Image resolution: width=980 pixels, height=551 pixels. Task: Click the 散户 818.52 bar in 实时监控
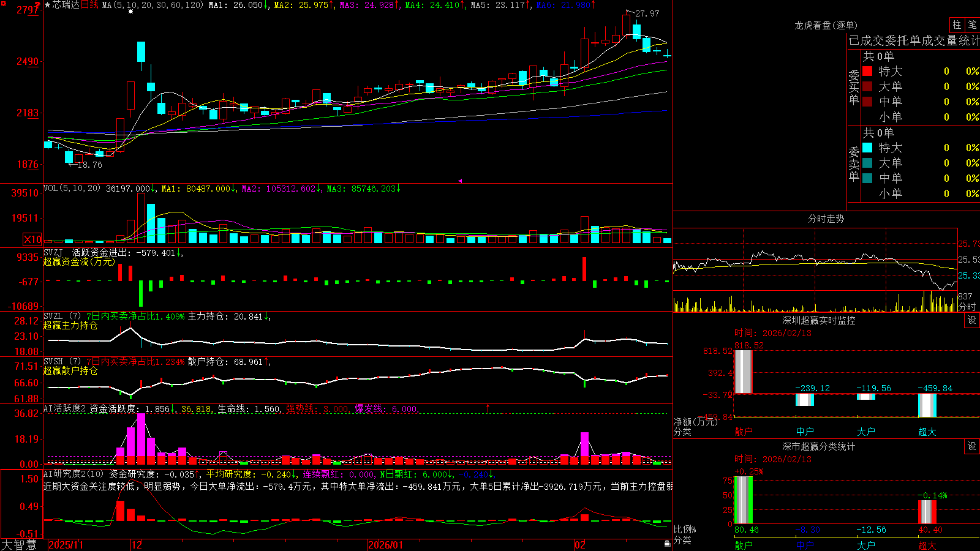743,372
